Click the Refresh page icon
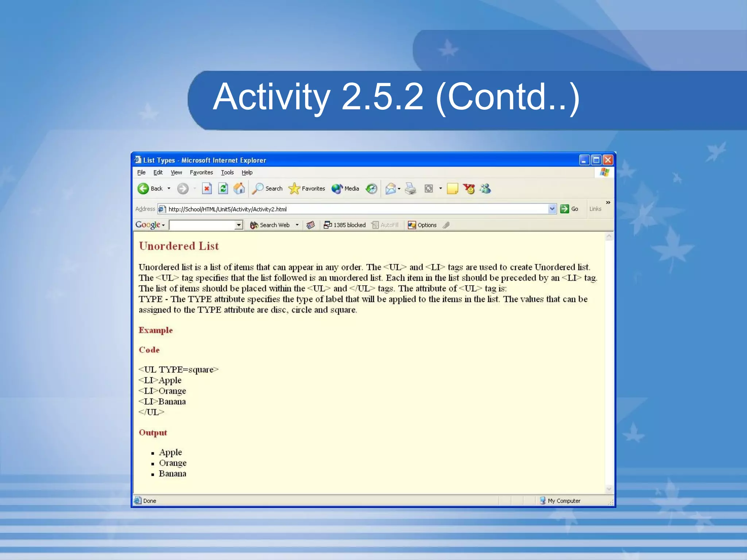The width and height of the screenshot is (747, 560). tap(223, 188)
